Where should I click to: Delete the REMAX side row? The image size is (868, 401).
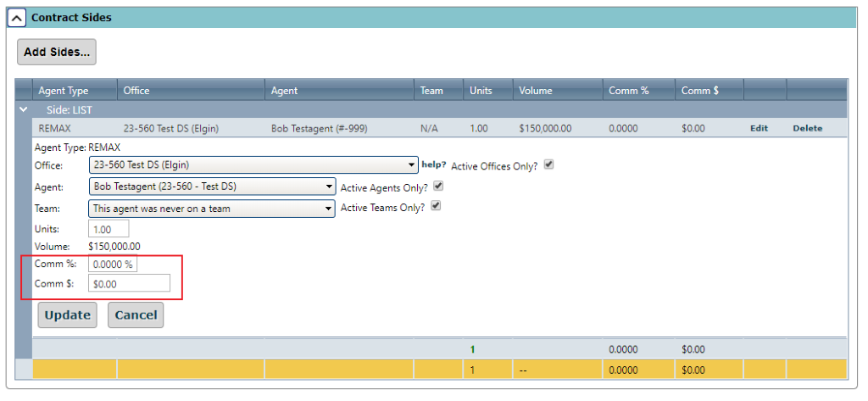click(x=807, y=129)
